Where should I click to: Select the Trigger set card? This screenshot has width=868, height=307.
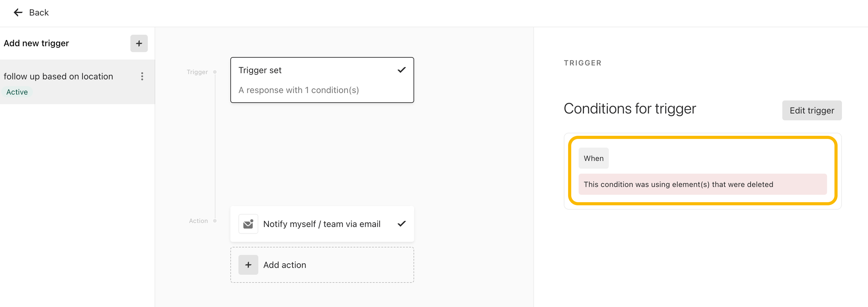pyautogui.click(x=322, y=80)
